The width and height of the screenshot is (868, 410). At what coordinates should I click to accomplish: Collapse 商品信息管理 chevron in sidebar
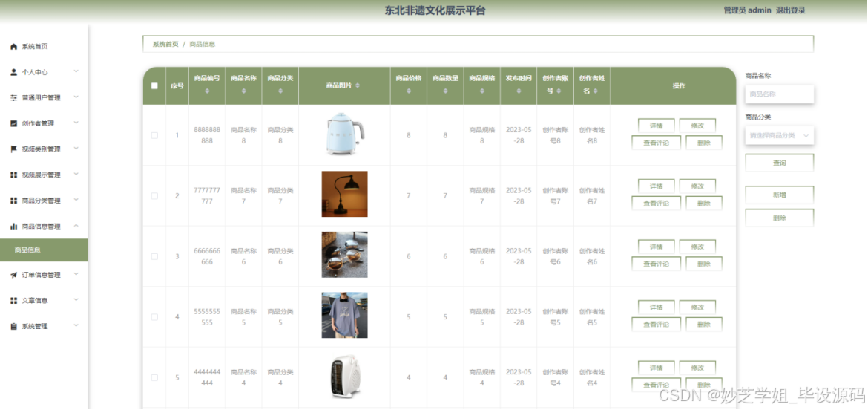[76, 226]
